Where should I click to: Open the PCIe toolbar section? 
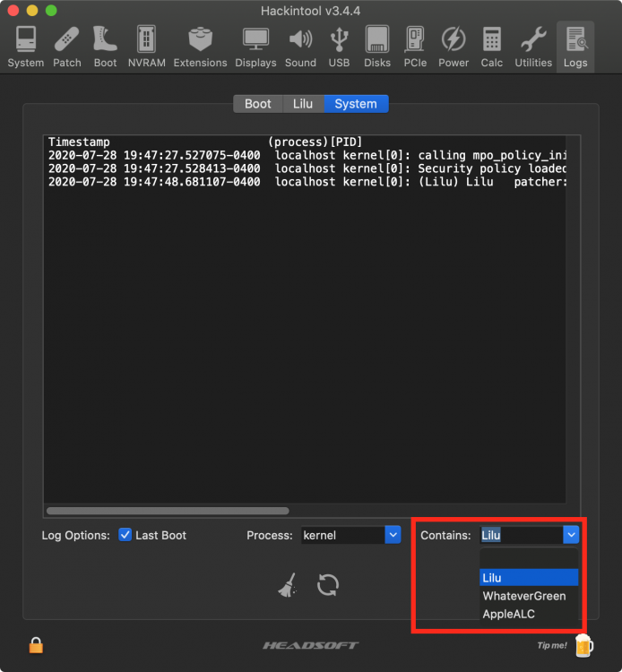(x=415, y=47)
